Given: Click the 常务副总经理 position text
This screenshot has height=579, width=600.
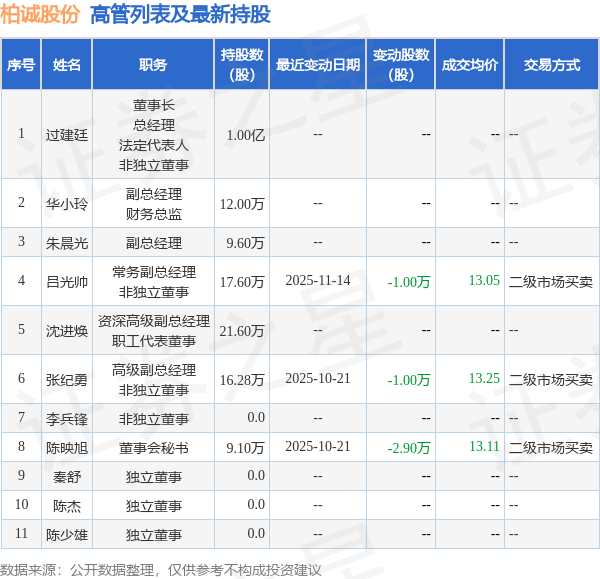Looking at the screenshot, I should point(154,272).
